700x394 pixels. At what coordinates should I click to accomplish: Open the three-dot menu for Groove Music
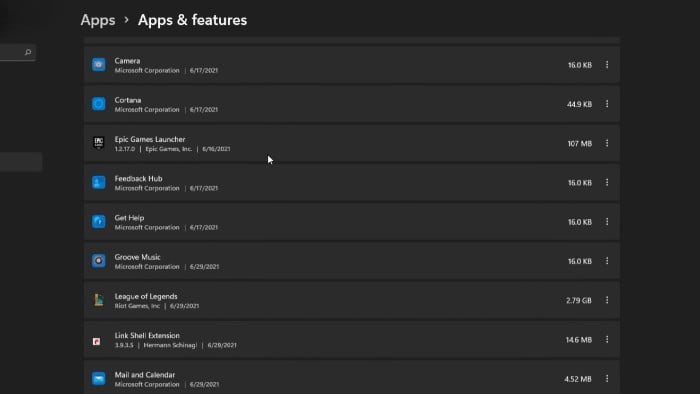(607, 261)
